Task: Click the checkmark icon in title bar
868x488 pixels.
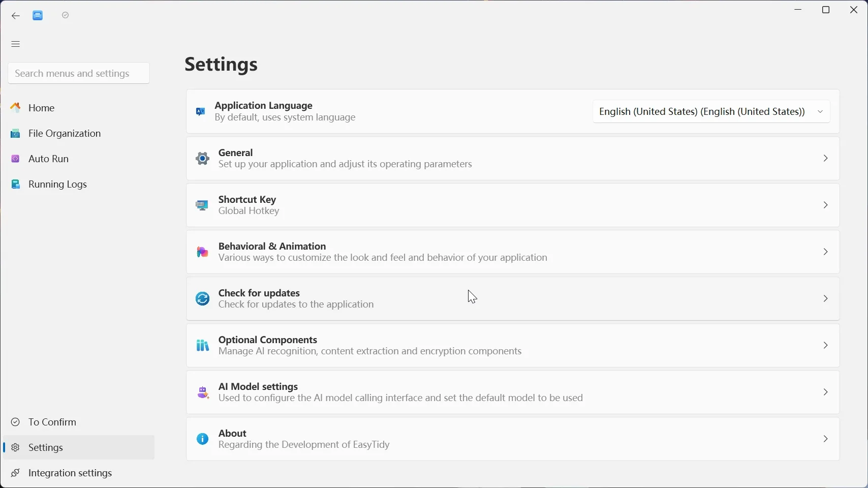Action: tap(65, 16)
